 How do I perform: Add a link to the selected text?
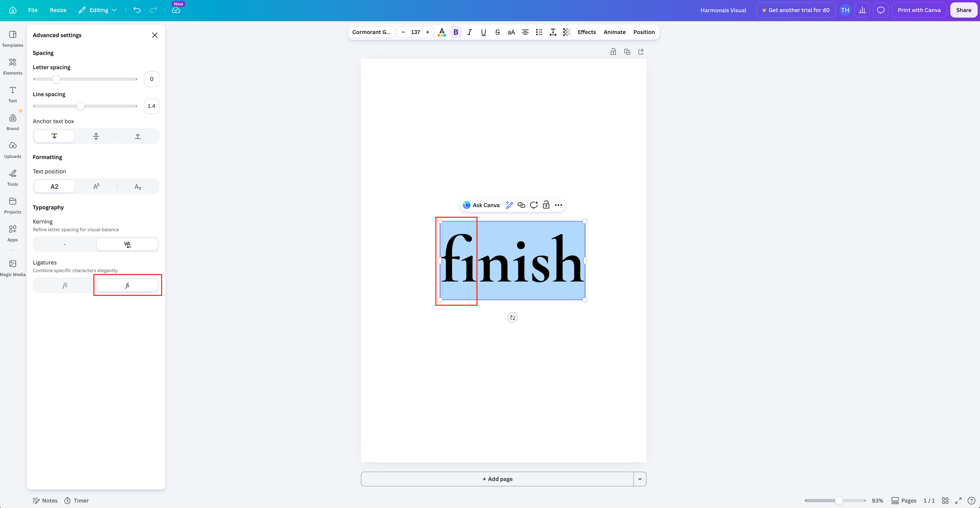click(x=521, y=205)
